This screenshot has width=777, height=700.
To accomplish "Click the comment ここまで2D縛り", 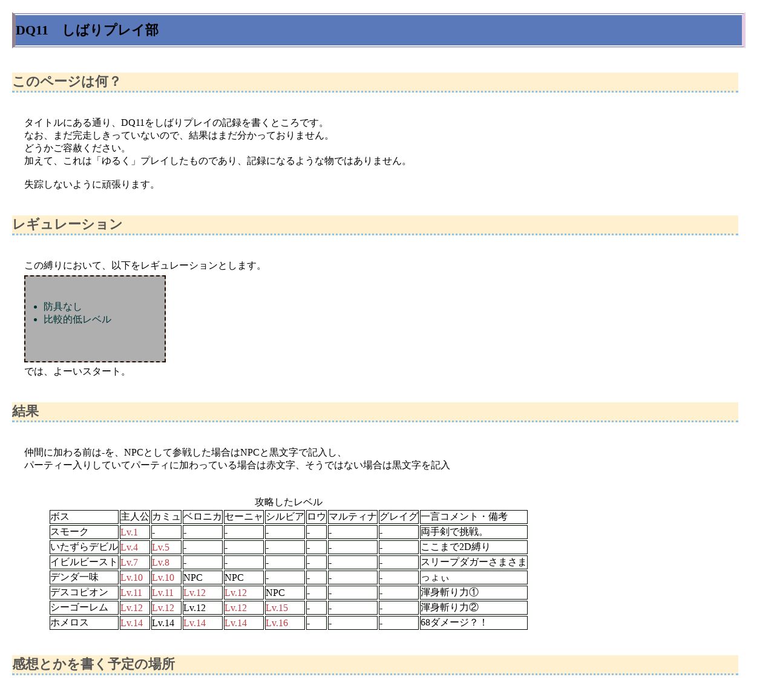I will tap(474, 547).
